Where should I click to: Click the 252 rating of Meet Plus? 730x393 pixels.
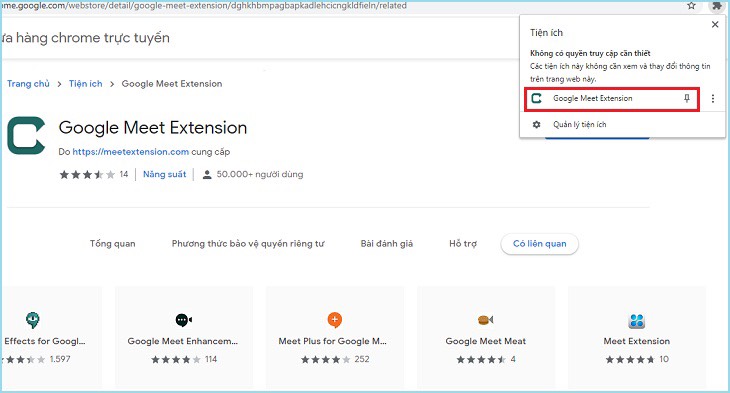pyautogui.click(x=362, y=359)
